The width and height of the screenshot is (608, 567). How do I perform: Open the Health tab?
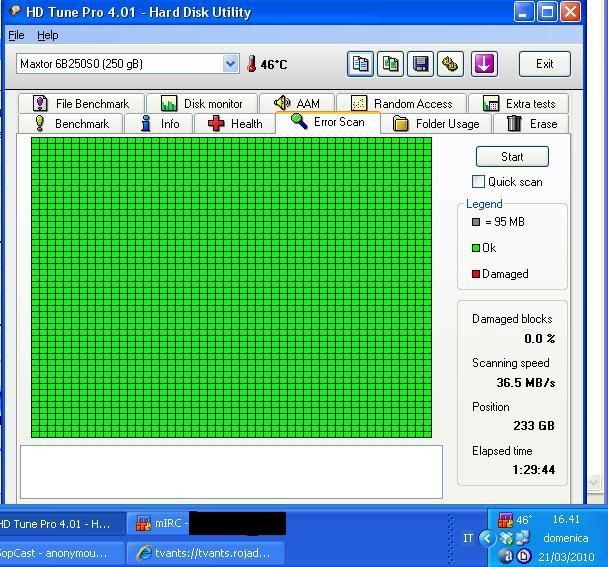[235, 124]
